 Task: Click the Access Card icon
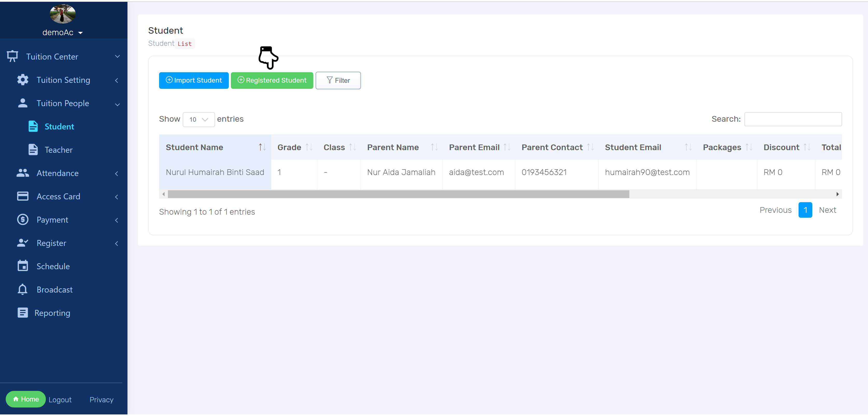click(x=23, y=196)
